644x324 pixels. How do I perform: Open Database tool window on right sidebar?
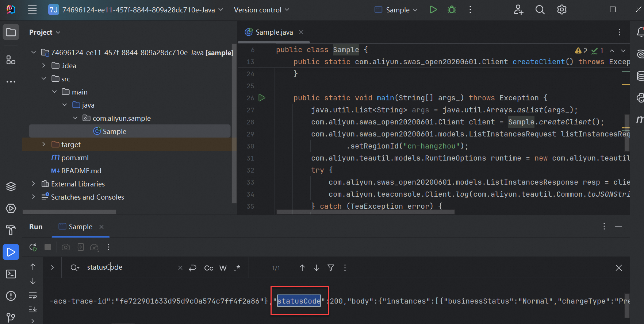640,76
